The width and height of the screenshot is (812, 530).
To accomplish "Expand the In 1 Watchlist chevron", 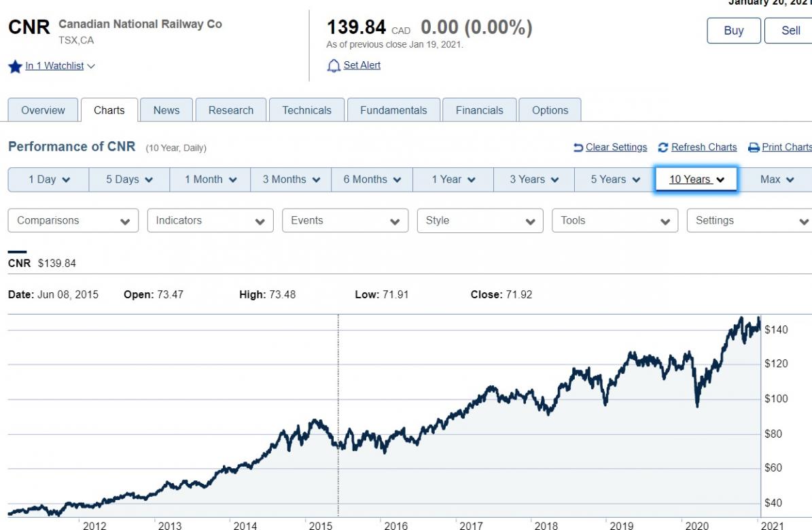I will [x=91, y=66].
